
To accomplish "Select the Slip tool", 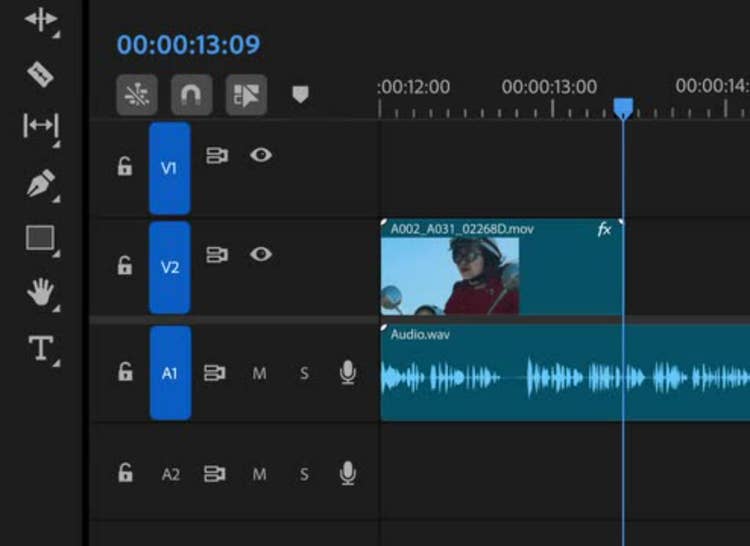I will click(41, 126).
